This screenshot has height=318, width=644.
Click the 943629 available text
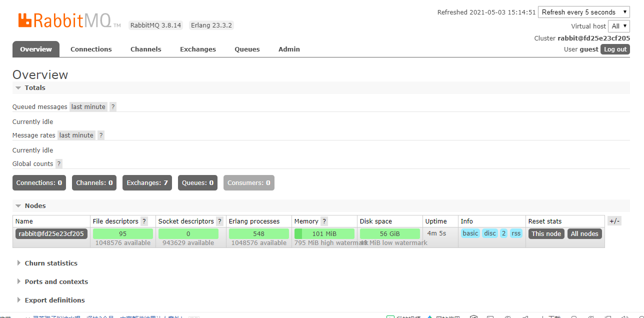(x=188, y=243)
